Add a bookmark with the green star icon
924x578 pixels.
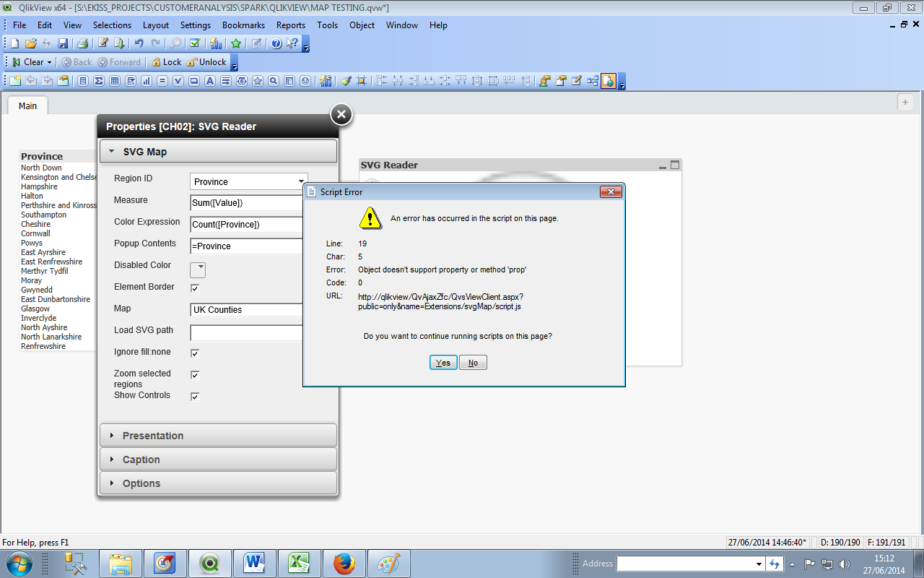point(236,43)
